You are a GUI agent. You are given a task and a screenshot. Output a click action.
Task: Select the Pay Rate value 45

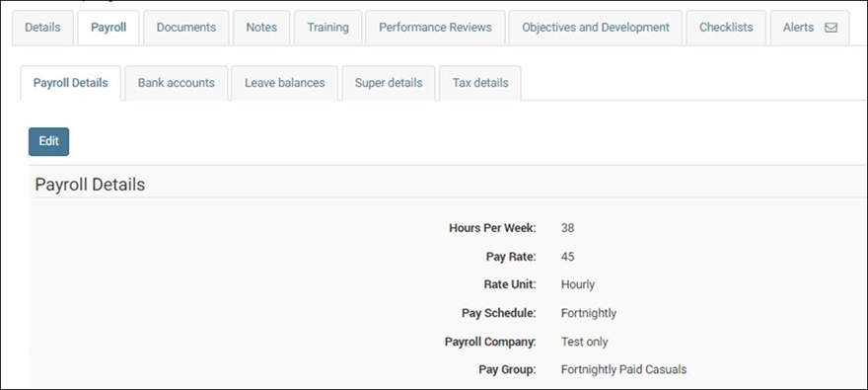(x=567, y=257)
